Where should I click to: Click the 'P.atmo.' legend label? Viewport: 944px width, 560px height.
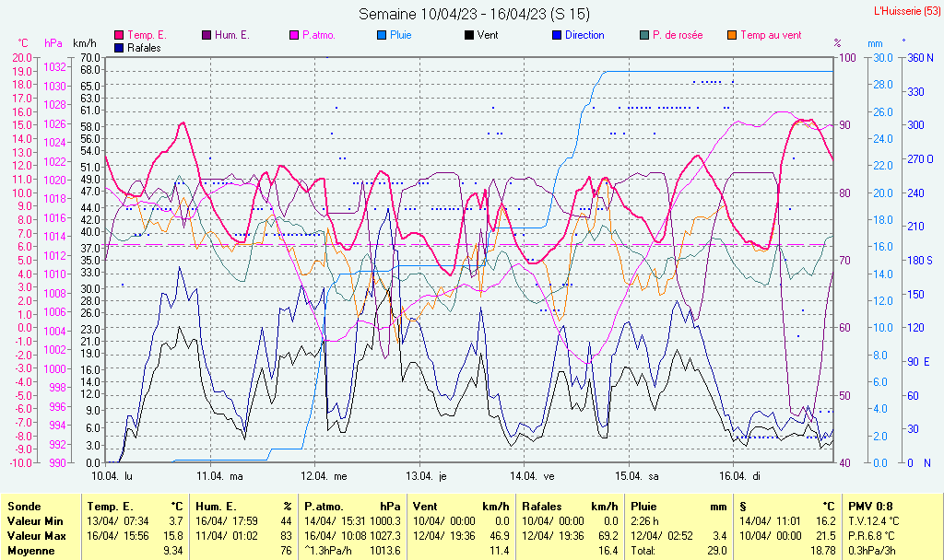click(319, 36)
